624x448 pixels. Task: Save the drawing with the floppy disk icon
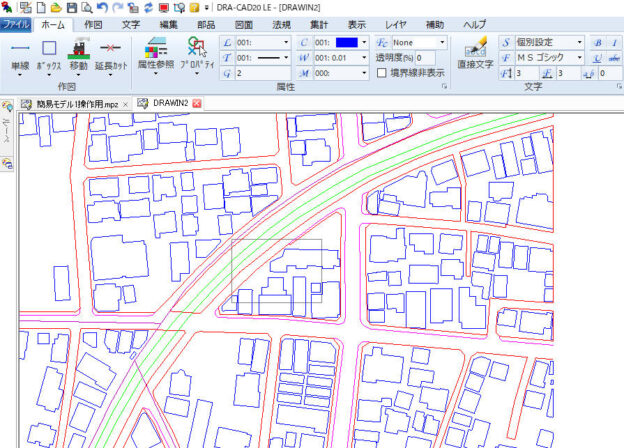[x=72, y=7]
